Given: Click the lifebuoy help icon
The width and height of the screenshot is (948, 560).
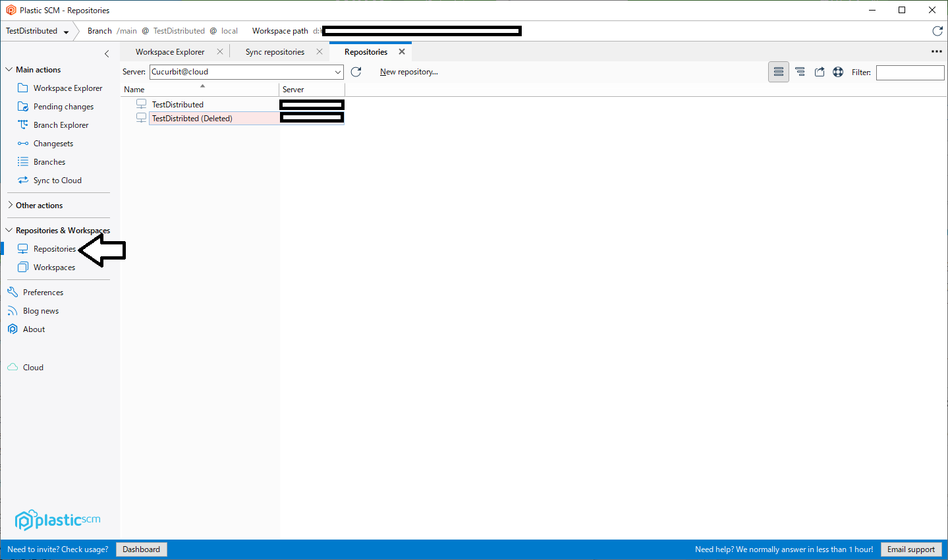Looking at the screenshot, I should (x=838, y=72).
